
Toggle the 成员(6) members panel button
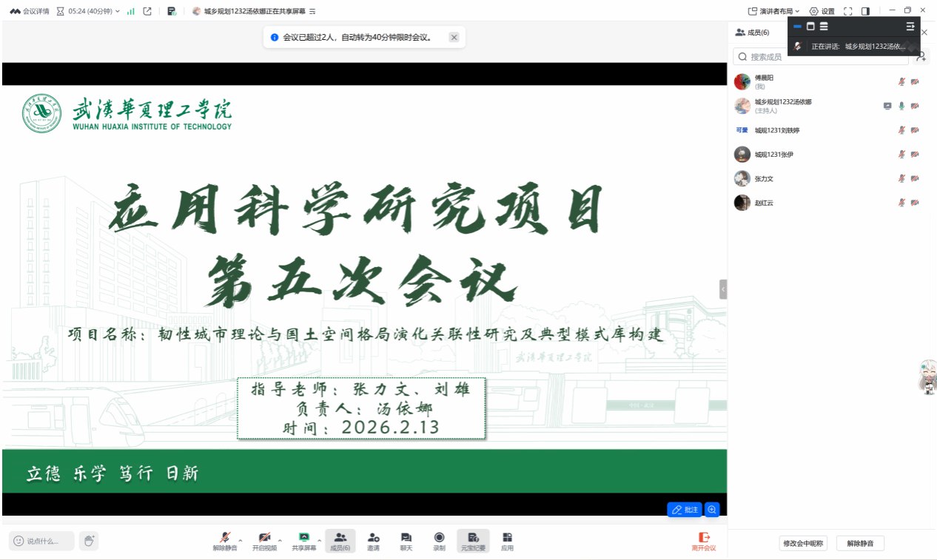(340, 540)
